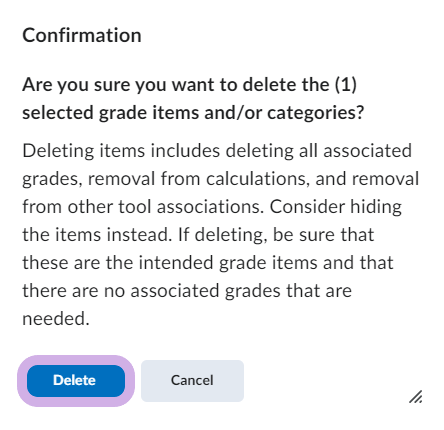
Task: Click the word "categories?" in the bold heading
Action: pyautogui.click(x=315, y=112)
